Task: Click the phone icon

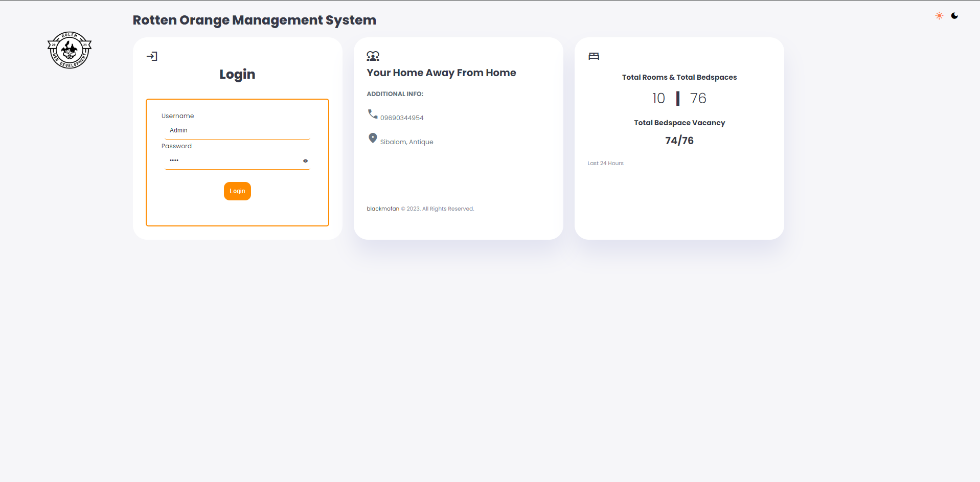Action: (x=373, y=113)
